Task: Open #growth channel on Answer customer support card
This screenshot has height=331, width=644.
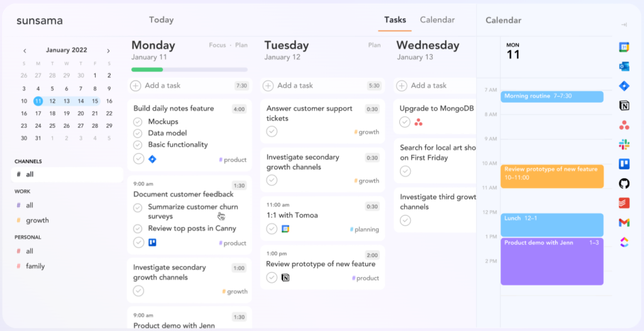Action: coord(367,132)
